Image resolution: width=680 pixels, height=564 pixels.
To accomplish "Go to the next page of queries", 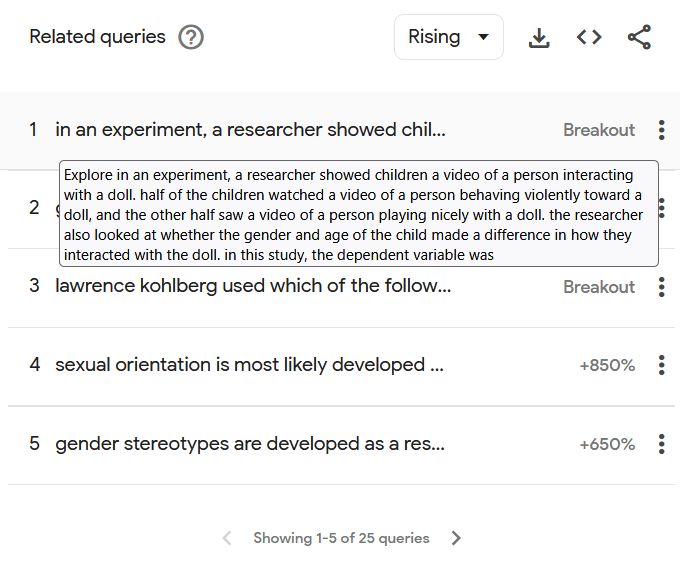I will coord(456,538).
